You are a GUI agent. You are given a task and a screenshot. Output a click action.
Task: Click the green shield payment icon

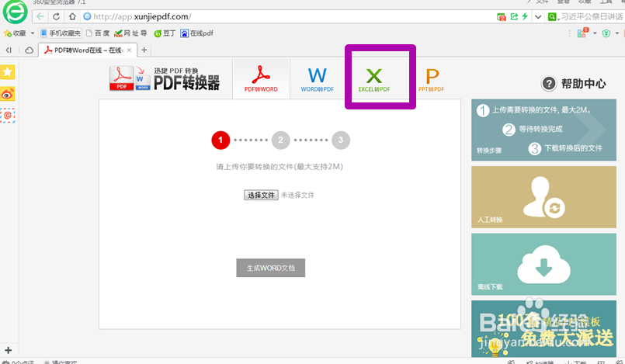coord(606,33)
